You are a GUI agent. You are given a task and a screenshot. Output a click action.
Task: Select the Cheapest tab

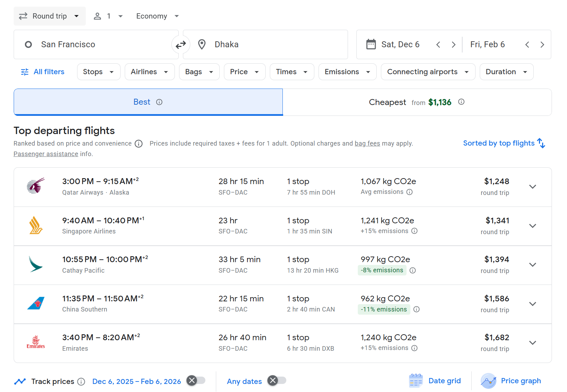pyautogui.click(x=417, y=102)
